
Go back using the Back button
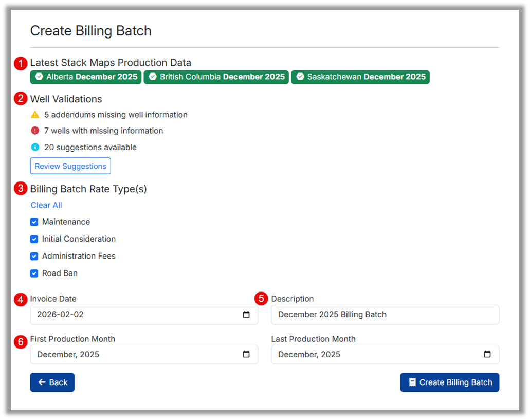pyautogui.click(x=52, y=382)
